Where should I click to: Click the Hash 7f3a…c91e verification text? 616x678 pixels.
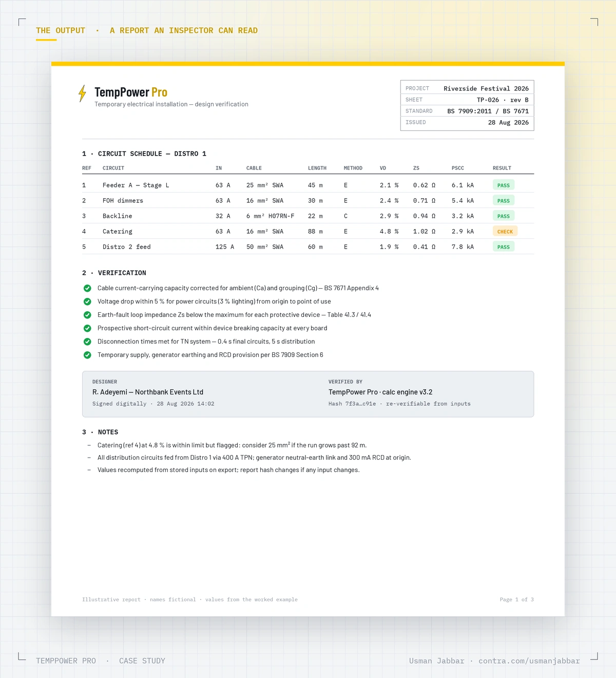click(x=352, y=404)
